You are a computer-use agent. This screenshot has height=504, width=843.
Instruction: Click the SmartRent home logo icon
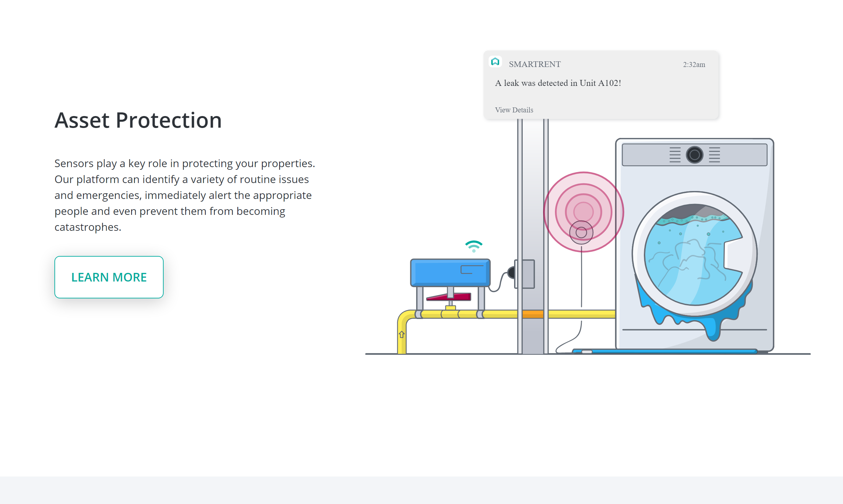click(495, 62)
